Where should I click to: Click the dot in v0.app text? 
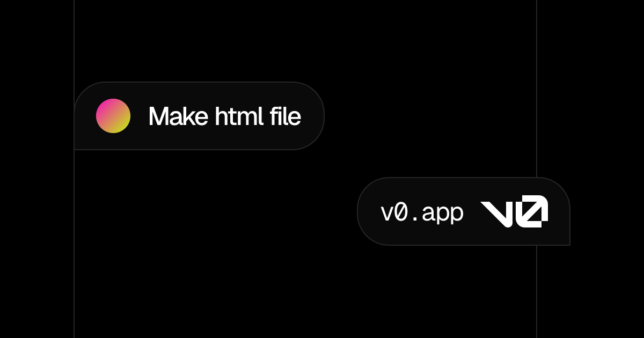[x=415, y=221]
